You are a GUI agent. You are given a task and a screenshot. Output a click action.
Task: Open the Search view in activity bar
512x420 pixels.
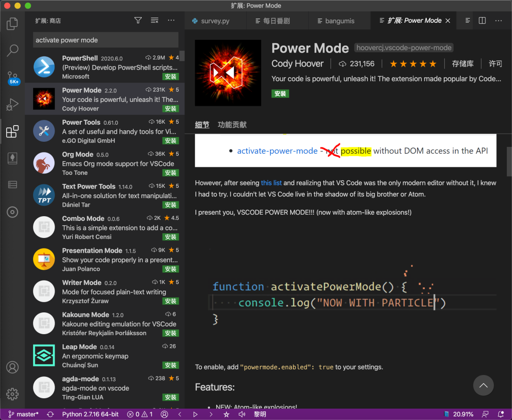(x=12, y=50)
